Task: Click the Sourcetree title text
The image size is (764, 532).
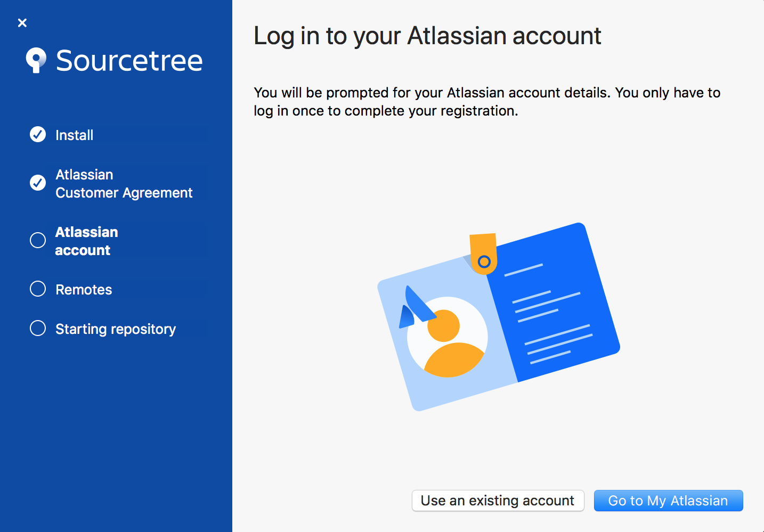Action: [x=129, y=60]
